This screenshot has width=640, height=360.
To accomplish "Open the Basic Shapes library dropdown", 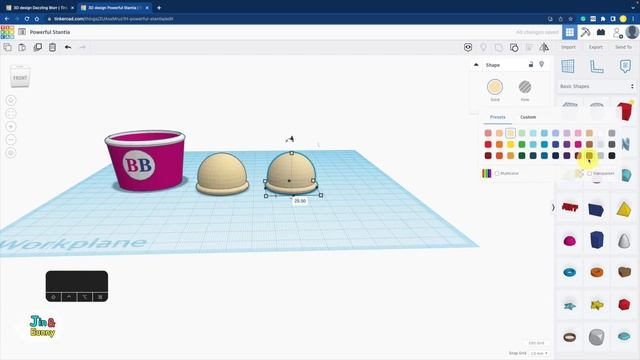I will tap(596, 87).
